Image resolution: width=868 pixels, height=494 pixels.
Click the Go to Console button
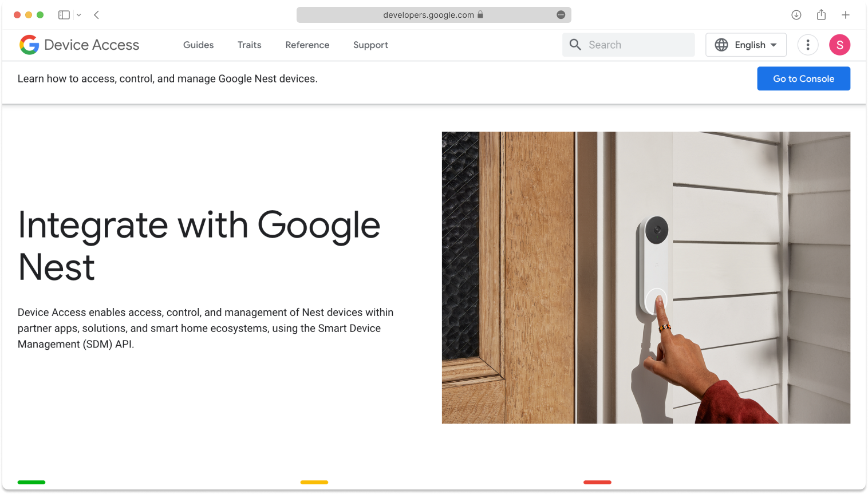click(804, 78)
